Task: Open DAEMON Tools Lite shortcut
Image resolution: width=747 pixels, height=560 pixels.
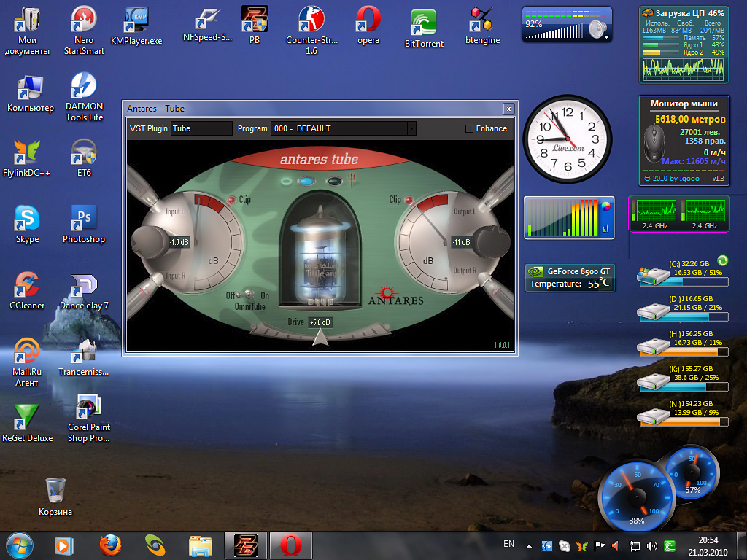Action: click(84, 86)
